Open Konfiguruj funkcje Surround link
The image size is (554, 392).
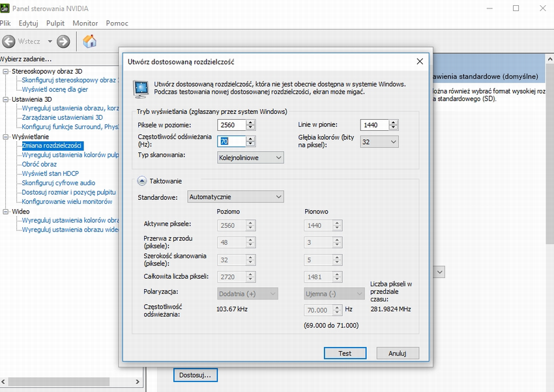pos(70,127)
